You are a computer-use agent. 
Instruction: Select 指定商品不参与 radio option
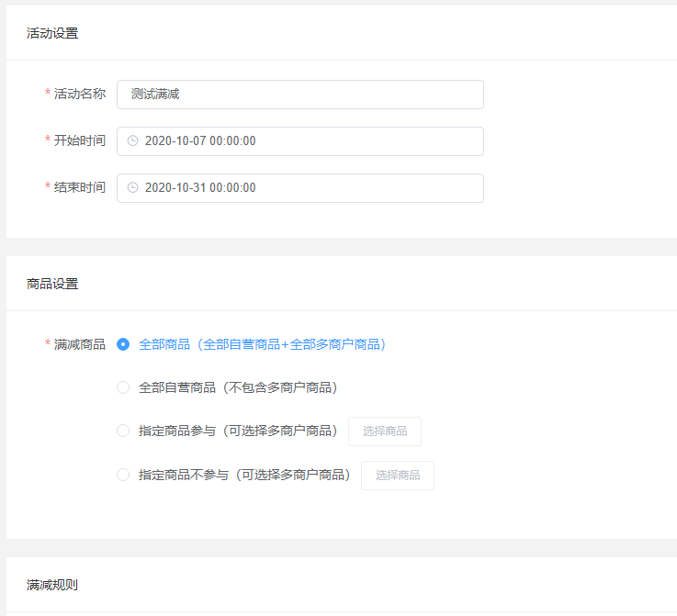pos(123,475)
